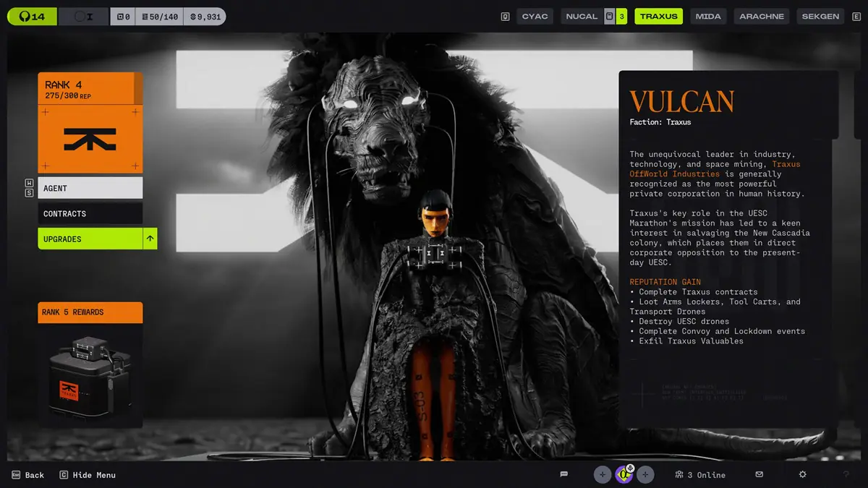
Task: Click the upgrade arrow beside UPGRADES
Action: 150,239
